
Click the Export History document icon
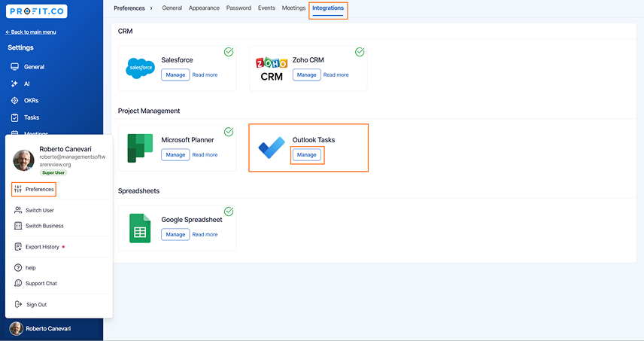pos(18,246)
